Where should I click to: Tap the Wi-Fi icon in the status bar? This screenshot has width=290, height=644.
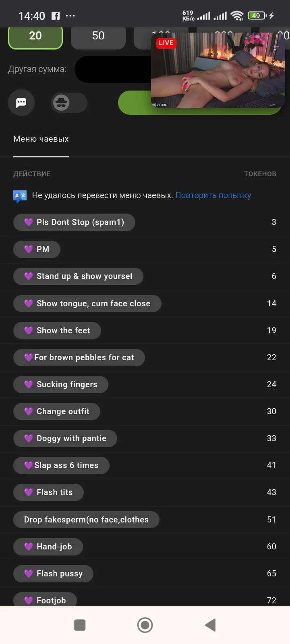click(x=237, y=16)
